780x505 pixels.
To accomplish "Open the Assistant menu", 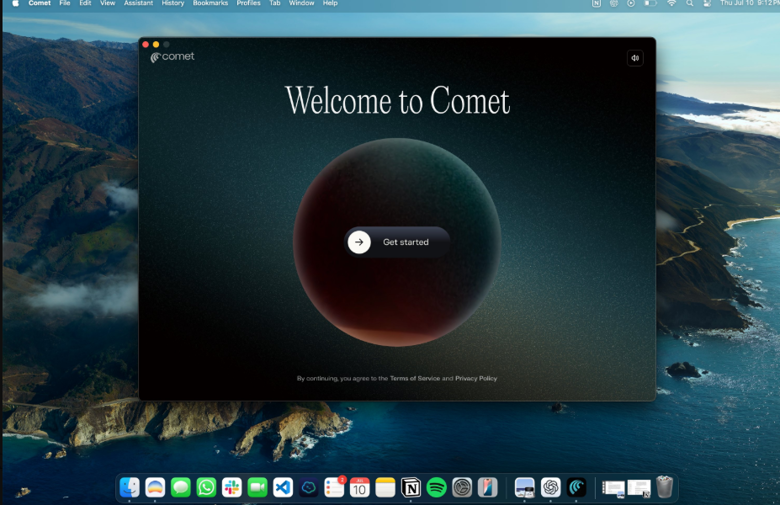I will click(x=138, y=3).
